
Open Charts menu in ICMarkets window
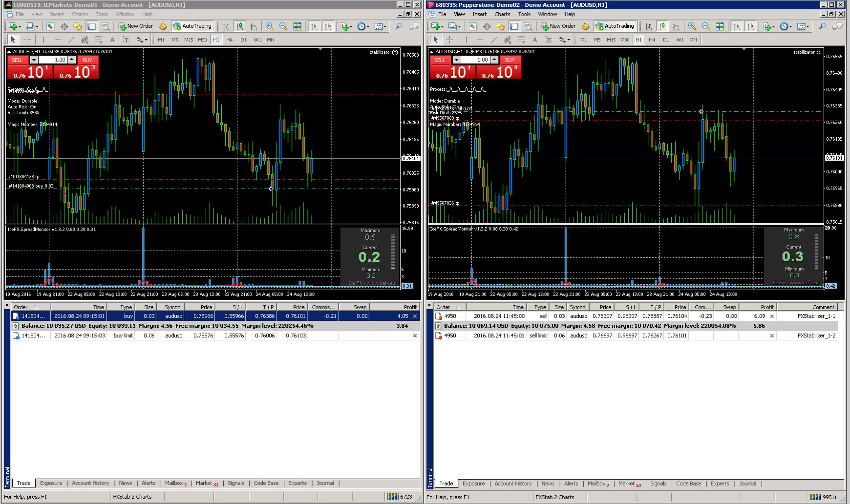80,14
